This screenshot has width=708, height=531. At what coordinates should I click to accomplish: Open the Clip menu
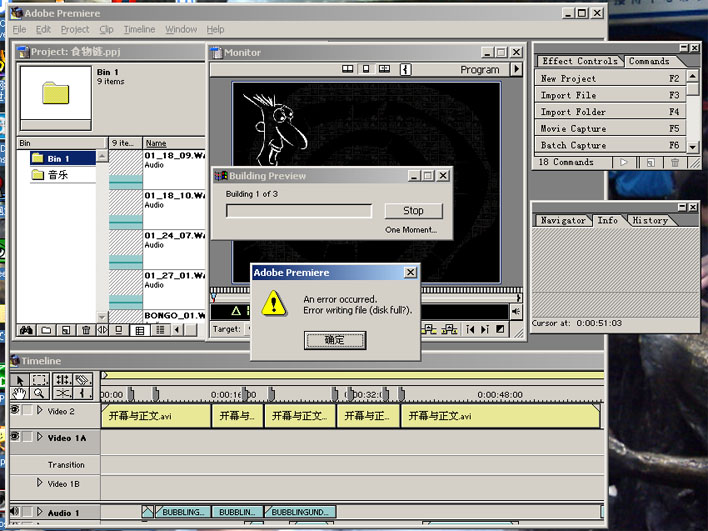[x=107, y=29]
